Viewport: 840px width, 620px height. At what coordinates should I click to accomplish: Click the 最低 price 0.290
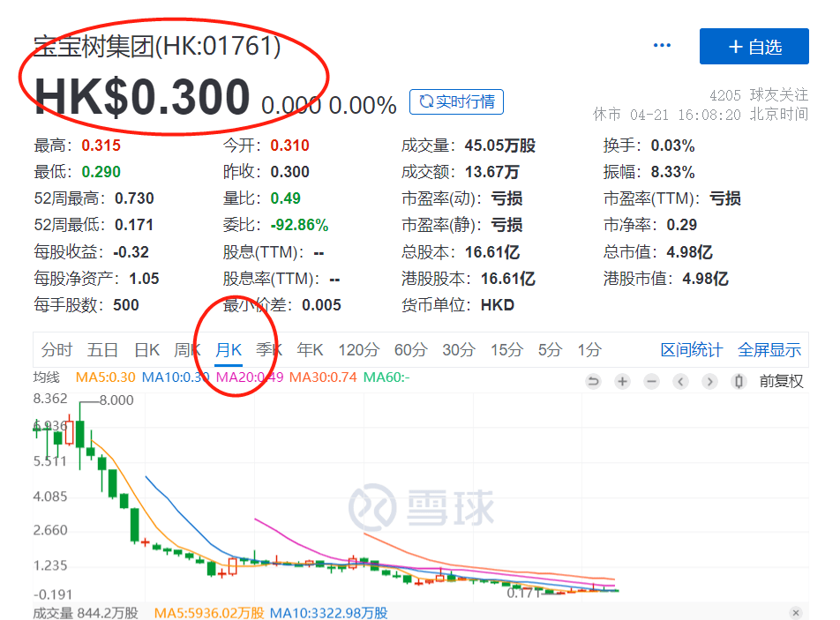click(101, 172)
